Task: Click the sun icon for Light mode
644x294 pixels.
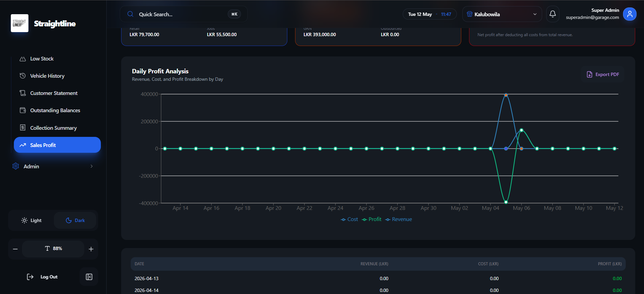Action: tap(24, 220)
